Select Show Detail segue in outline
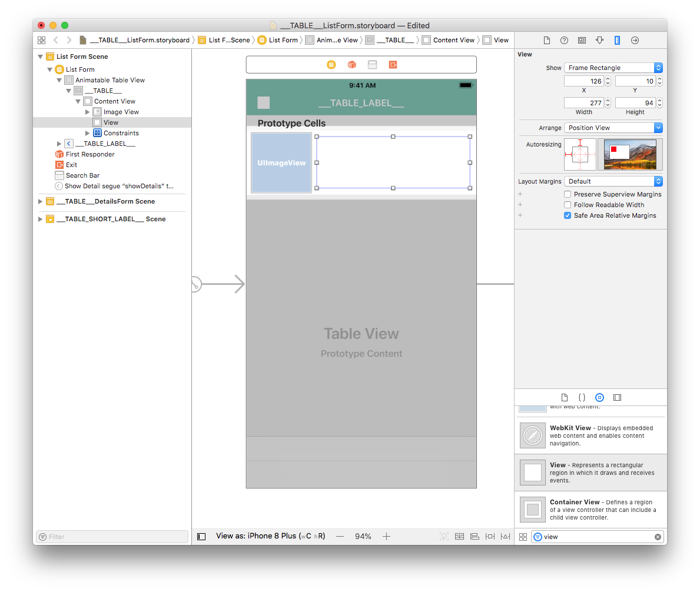This screenshot has height=592, width=700. (x=119, y=186)
